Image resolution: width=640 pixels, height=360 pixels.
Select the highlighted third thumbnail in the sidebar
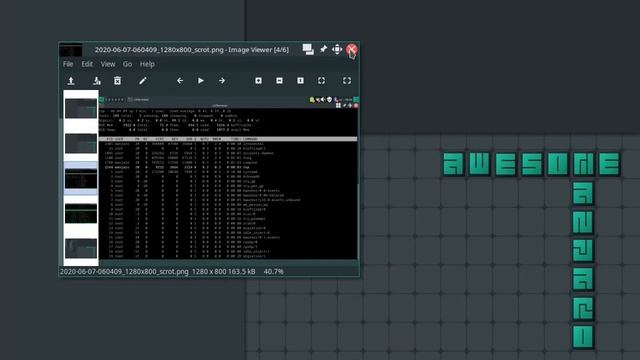(81, 178)
